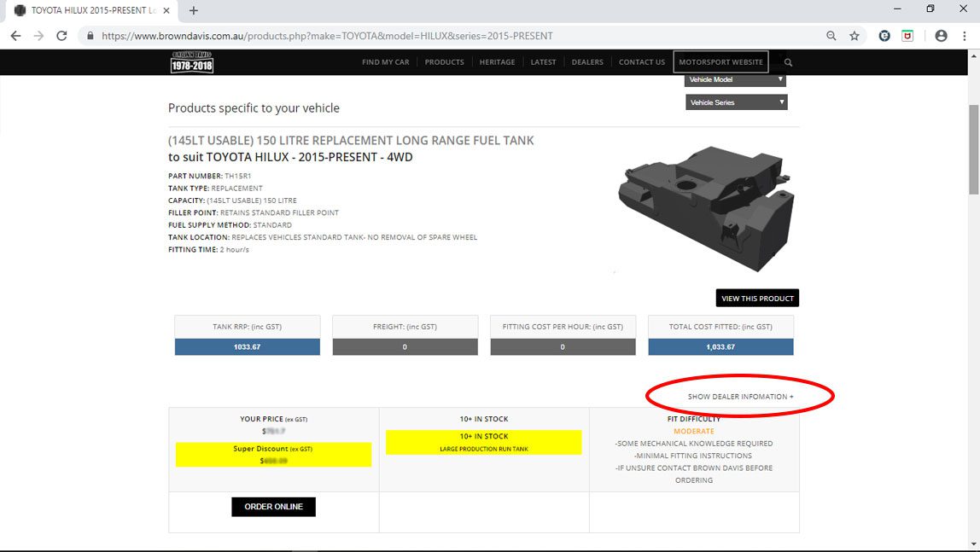The image size is (980, 552).
Task: Click the YOUR PRICE (ex GST) label
Action: [273, 419]
